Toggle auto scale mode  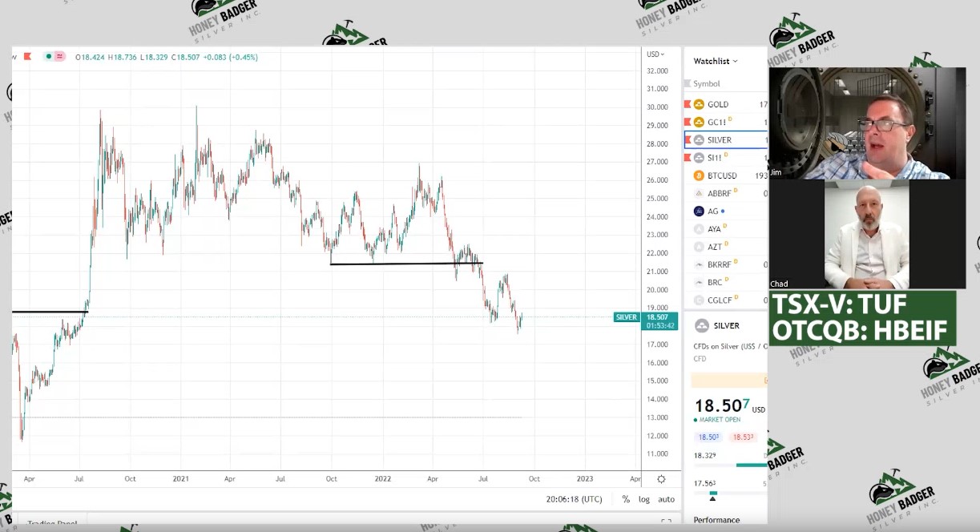[666, 499]
